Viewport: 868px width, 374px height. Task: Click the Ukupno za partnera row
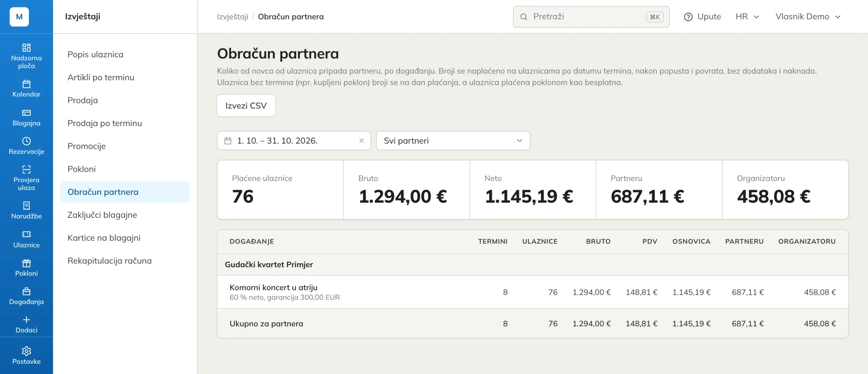tap(533, 324)
